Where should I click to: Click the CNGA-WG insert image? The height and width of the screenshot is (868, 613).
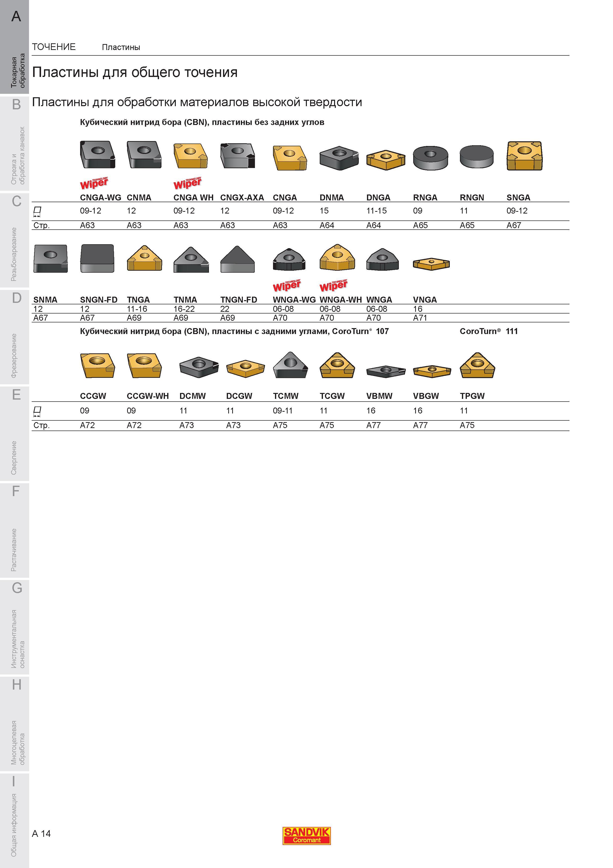point(97,155)
